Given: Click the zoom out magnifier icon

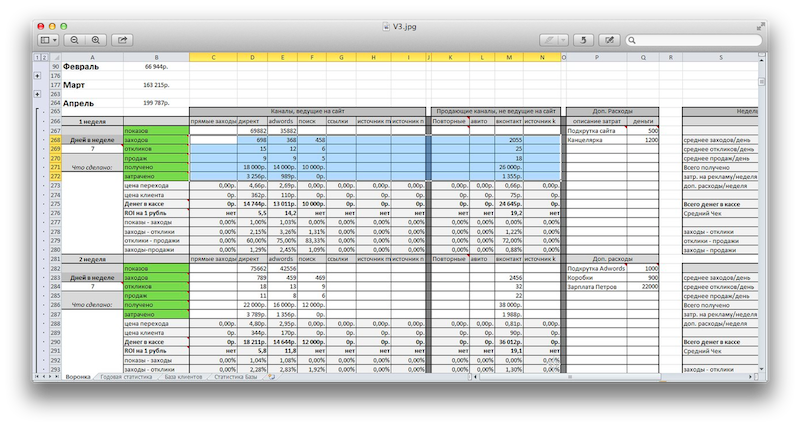Looking at the screenshot, I should pyautogui.click(x=74, y=40).
